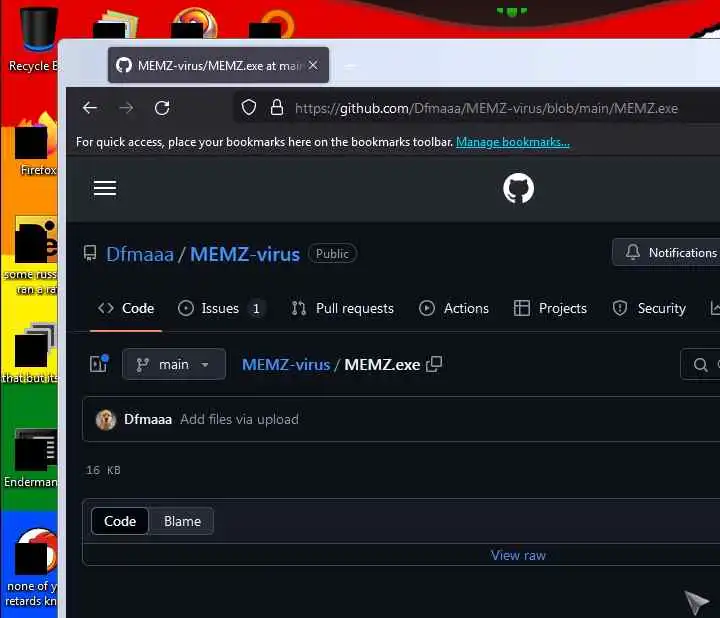The image size is (720, 618).
Task: Open the tracking protection shield icon
Action: point(248,107)
